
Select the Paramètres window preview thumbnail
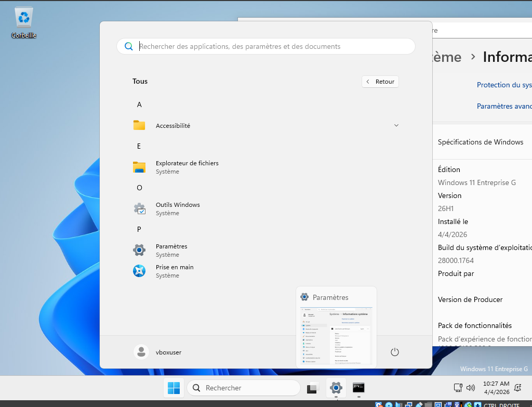[336, 335]
